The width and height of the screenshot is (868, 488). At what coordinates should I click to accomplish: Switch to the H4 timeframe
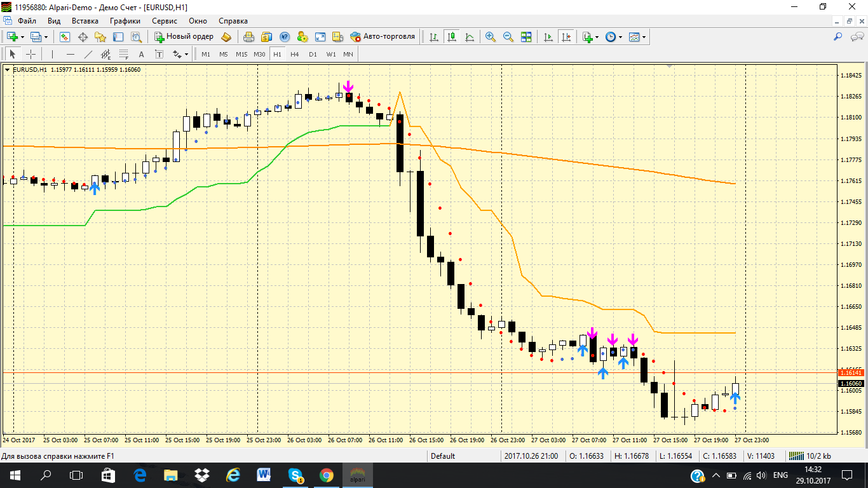point(295,54)
